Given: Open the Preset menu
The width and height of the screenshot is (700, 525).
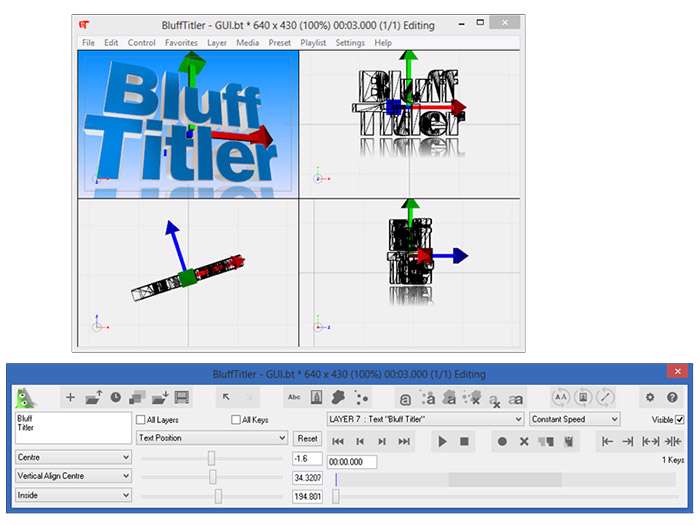Looking at the screenshot, I should (280, 43).
